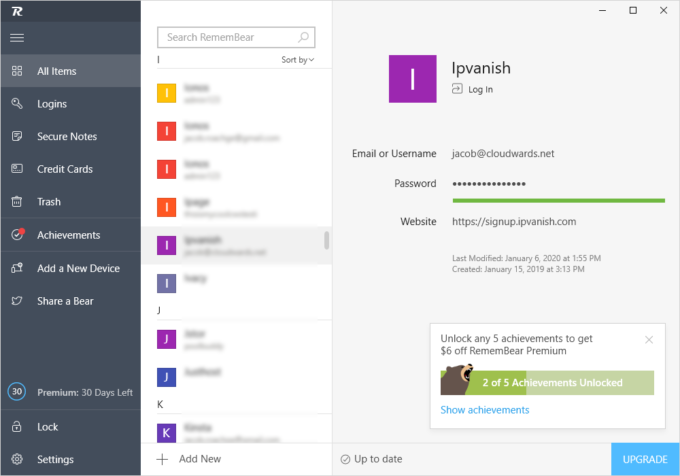Select the first red I list entry
This screenshot has height=476, width=680.
tap(237, 131)
